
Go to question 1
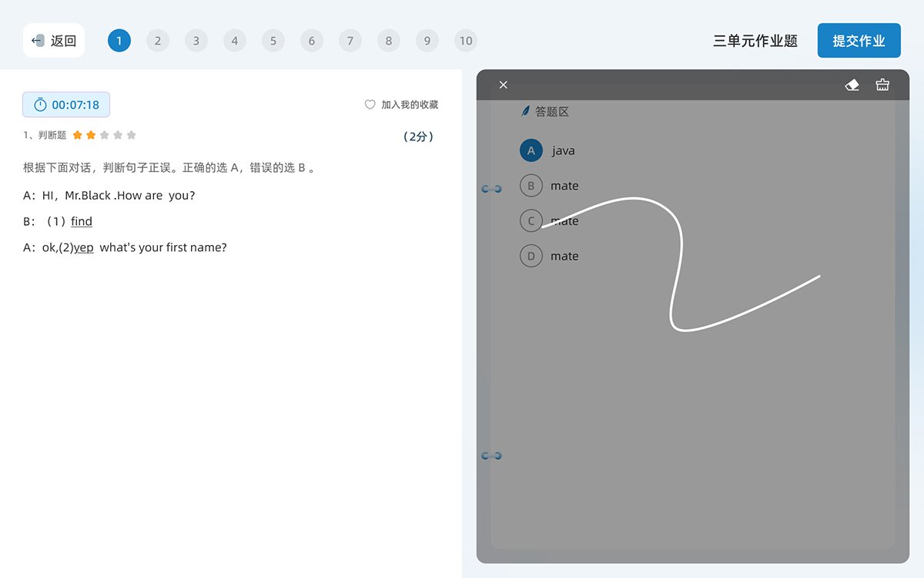(x=119, y=41)
